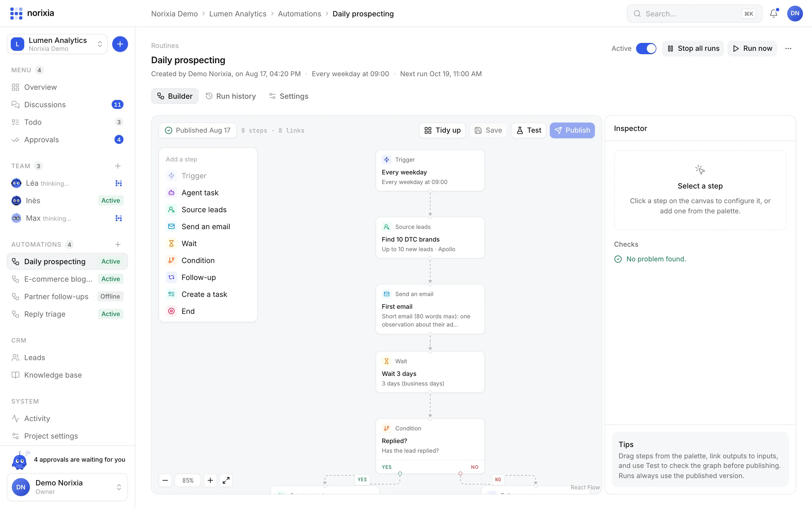
Task: Open Léa's thinking grid icon
Action: tap(118, 183)
